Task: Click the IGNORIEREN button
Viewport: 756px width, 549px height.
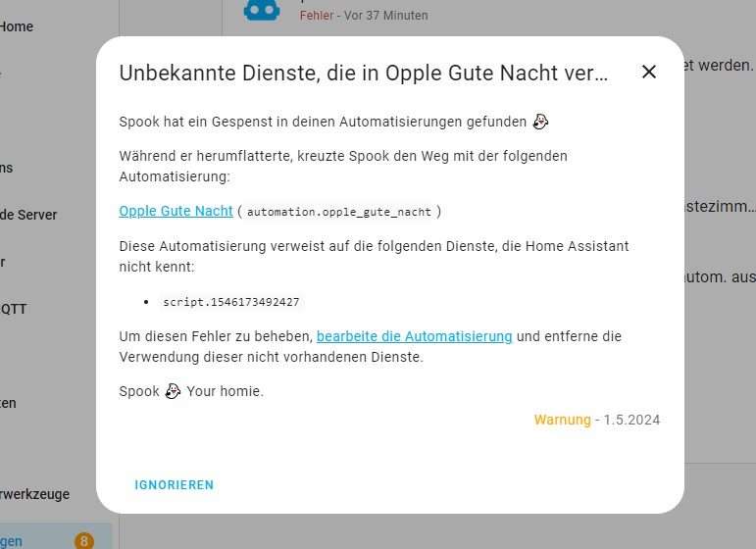Action: coord(175,485)
